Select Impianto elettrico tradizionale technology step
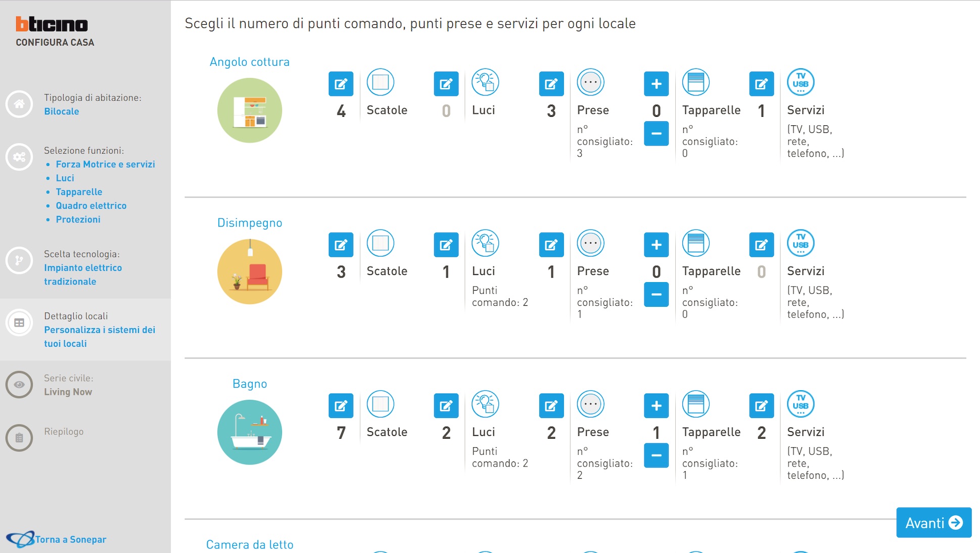Viewport: 980px width, 553px height. click(x=82, y=274)
